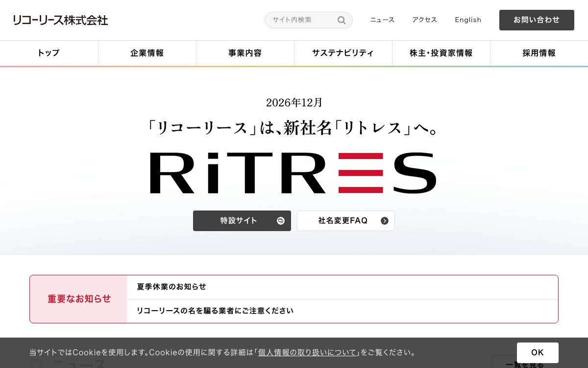Open the サステナビリティ navigation menu
Image resolution: width=588 pixels, height=368 pixels.
tap(343, 53)
